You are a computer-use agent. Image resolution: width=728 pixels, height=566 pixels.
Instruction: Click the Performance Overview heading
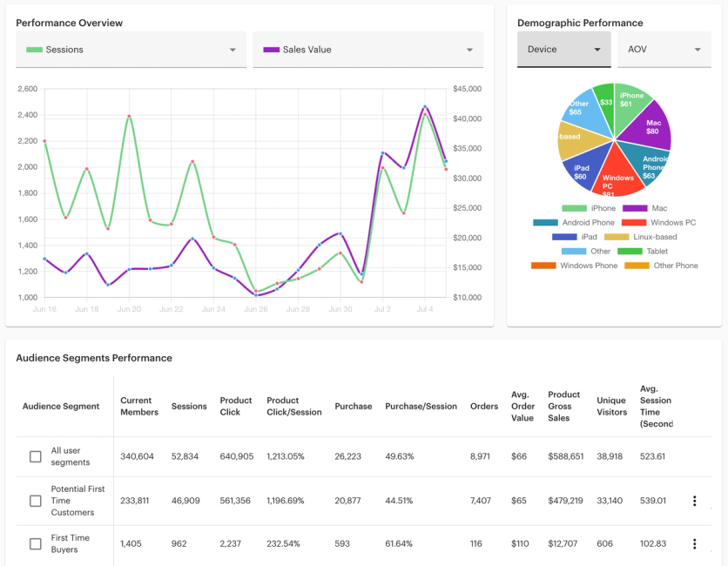tap(69, 23)
